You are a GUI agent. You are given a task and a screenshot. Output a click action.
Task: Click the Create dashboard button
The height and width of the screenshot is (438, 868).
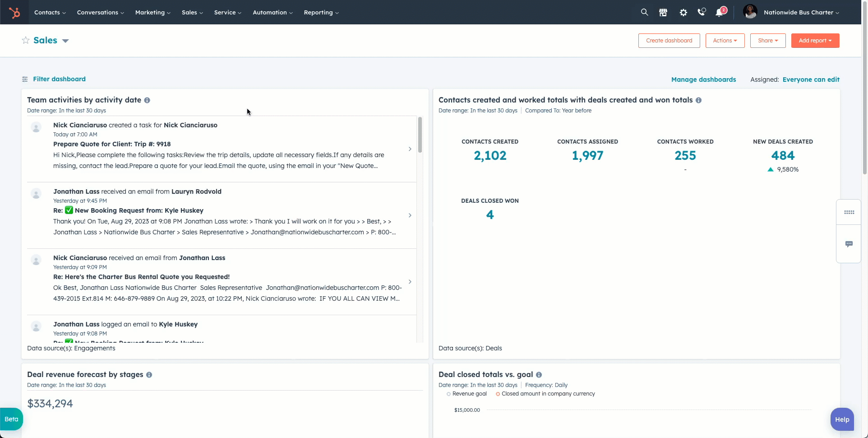(x=669, y=41)
